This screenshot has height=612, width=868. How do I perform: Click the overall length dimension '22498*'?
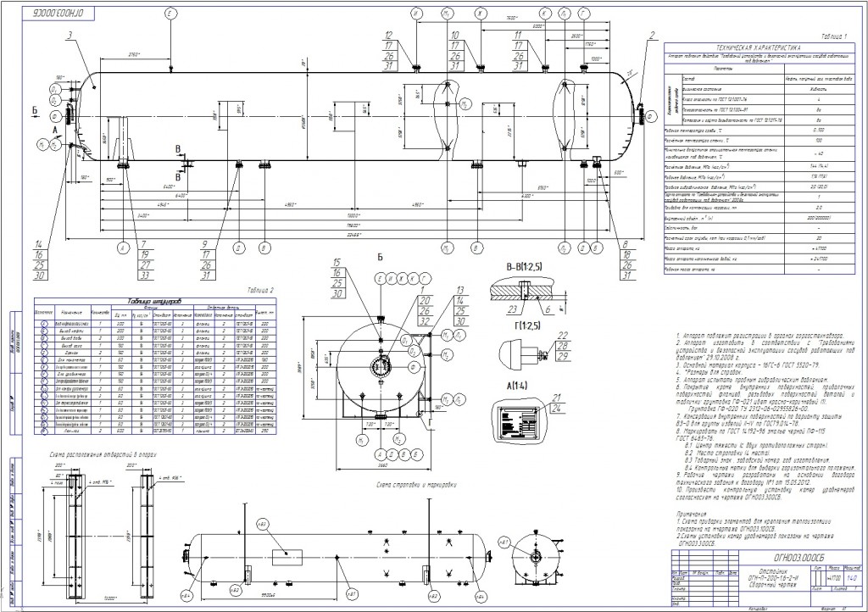(x=353, y=235)
